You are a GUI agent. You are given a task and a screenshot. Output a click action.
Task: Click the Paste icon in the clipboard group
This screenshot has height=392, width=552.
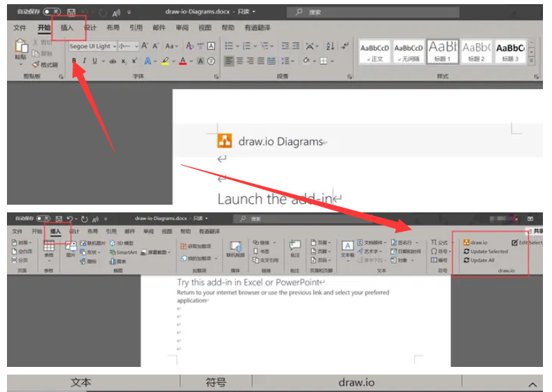point(21,47)
